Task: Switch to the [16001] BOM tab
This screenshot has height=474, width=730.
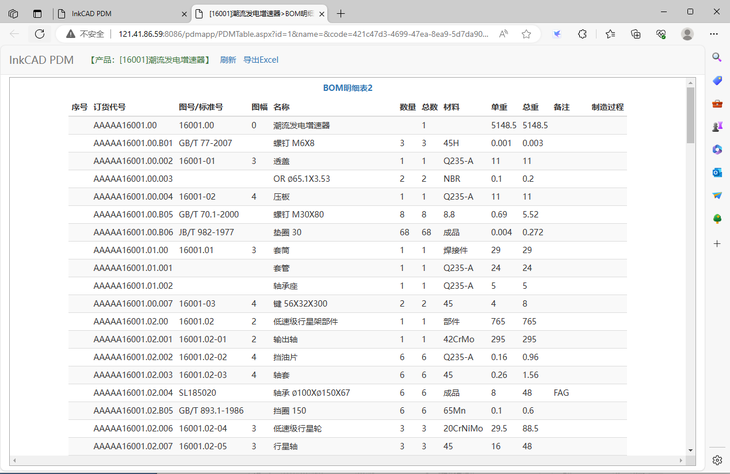Action: (260, 14)
